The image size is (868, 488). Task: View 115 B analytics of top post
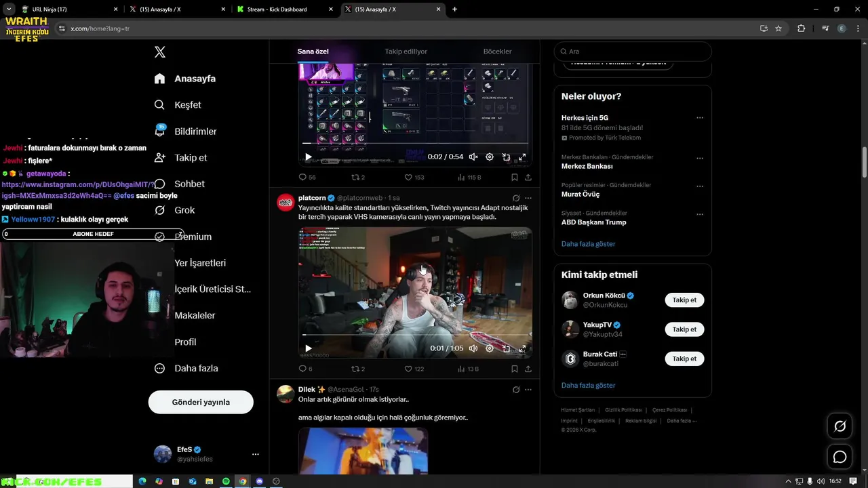pyautogui.click(x=469, y=178)
